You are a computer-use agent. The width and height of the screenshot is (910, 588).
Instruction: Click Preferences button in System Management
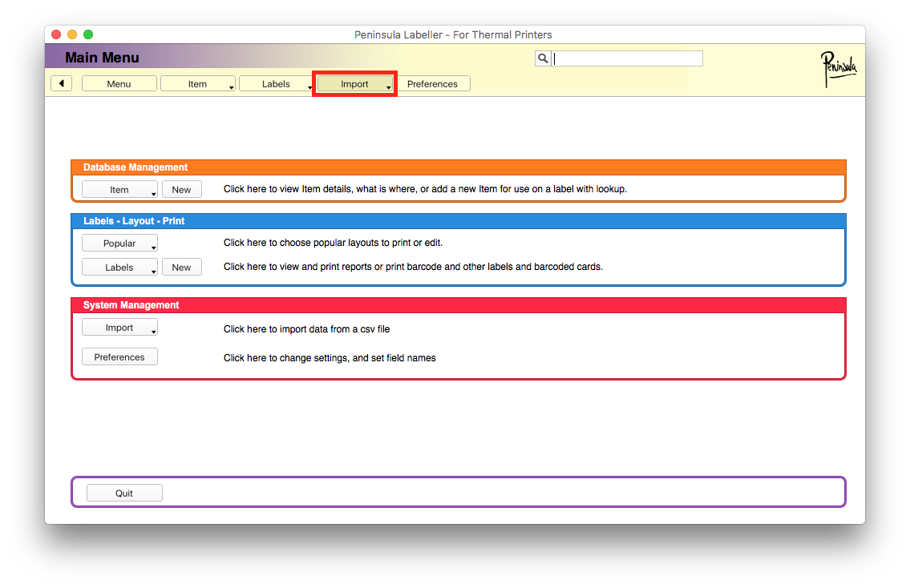click(x=119, y=356)
